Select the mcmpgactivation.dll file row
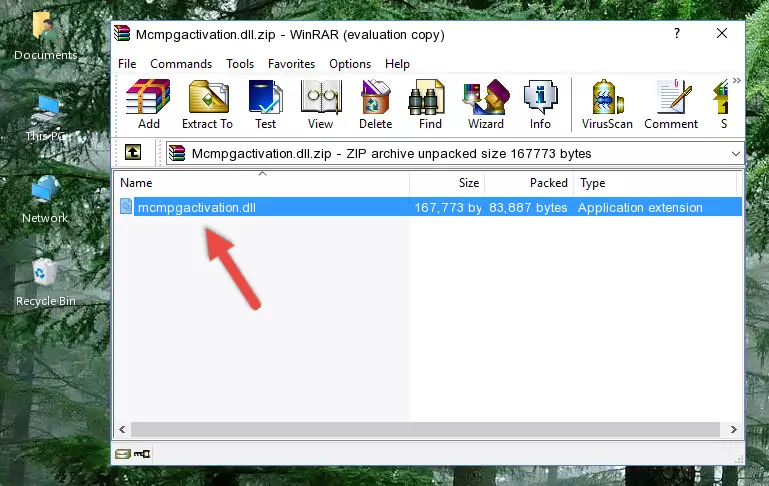Screen dimensions: 769x486 pyautogui.click(x=429, y=207)
